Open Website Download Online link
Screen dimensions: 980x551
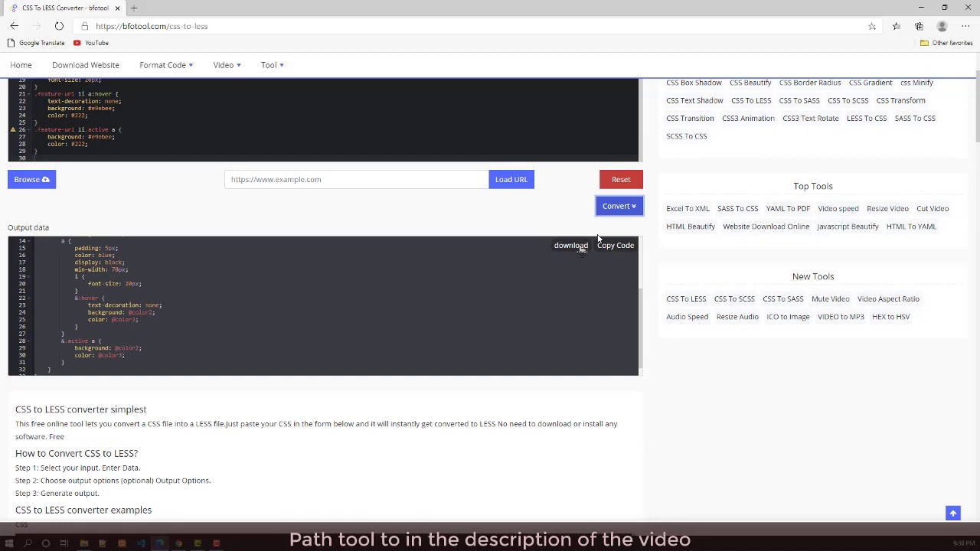tap(766, 227)
